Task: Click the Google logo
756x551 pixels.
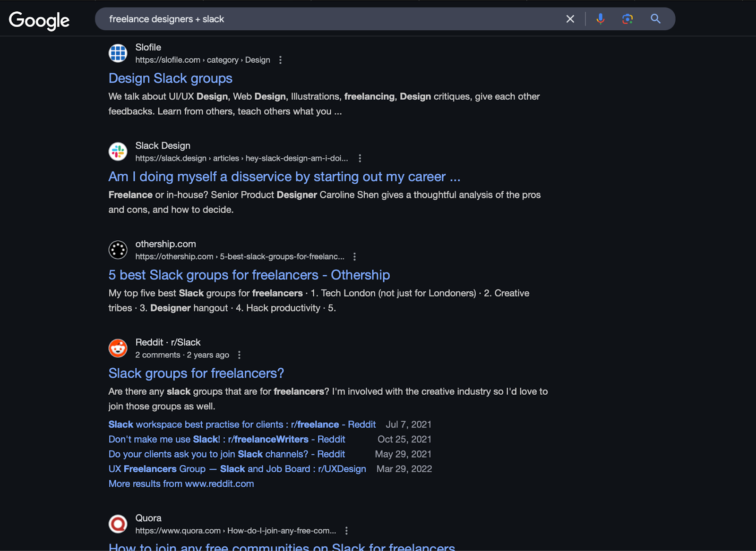Action: pyautogui.click(x=39, y=20)
